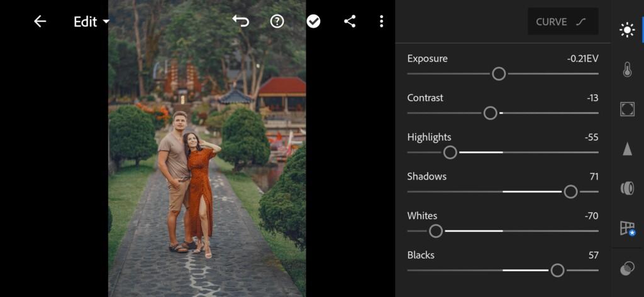644x297 pixels.
Task: Click the Contrast label
Action: [425, 98]
